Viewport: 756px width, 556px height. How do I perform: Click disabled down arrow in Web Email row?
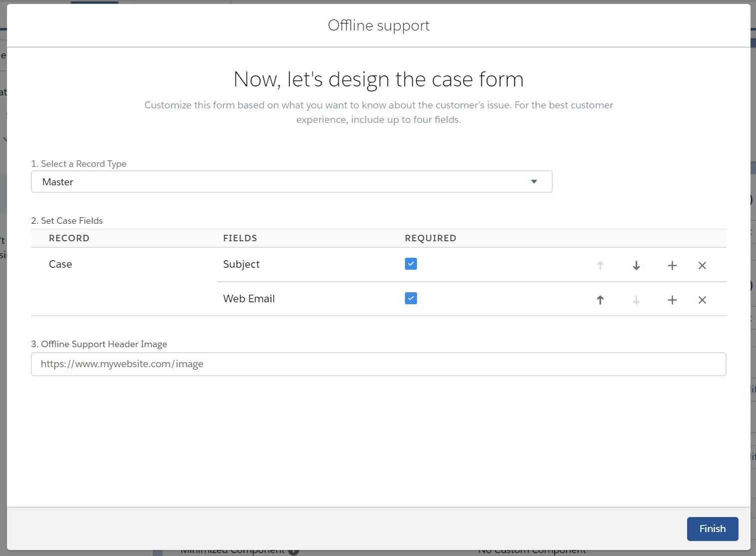tap(636, 300)
